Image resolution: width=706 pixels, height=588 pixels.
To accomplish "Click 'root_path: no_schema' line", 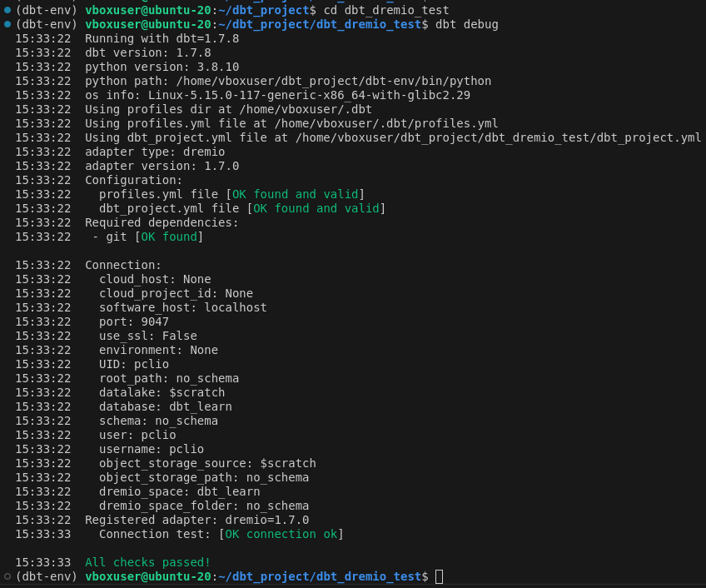I will coord(169,378).
